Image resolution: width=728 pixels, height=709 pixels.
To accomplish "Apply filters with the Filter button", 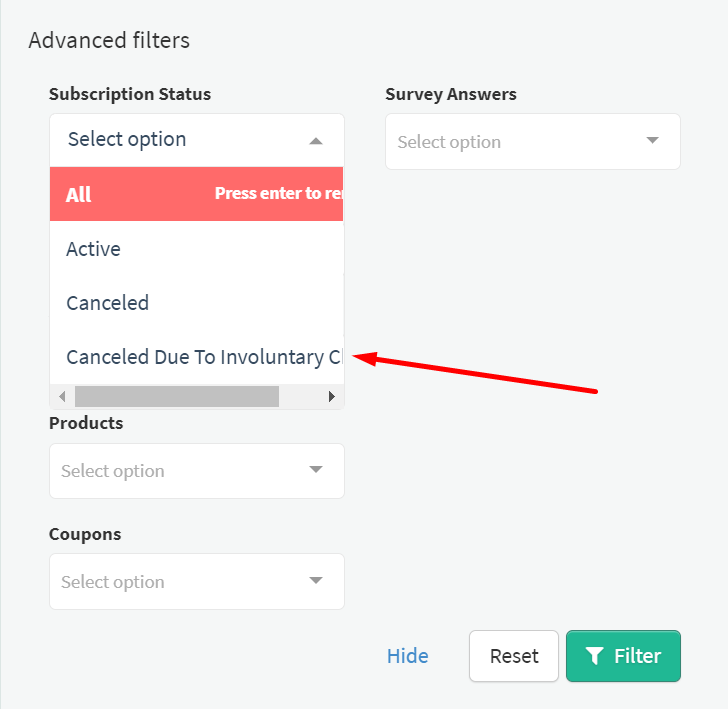I will pyautogui.click(x=623, y=656).
